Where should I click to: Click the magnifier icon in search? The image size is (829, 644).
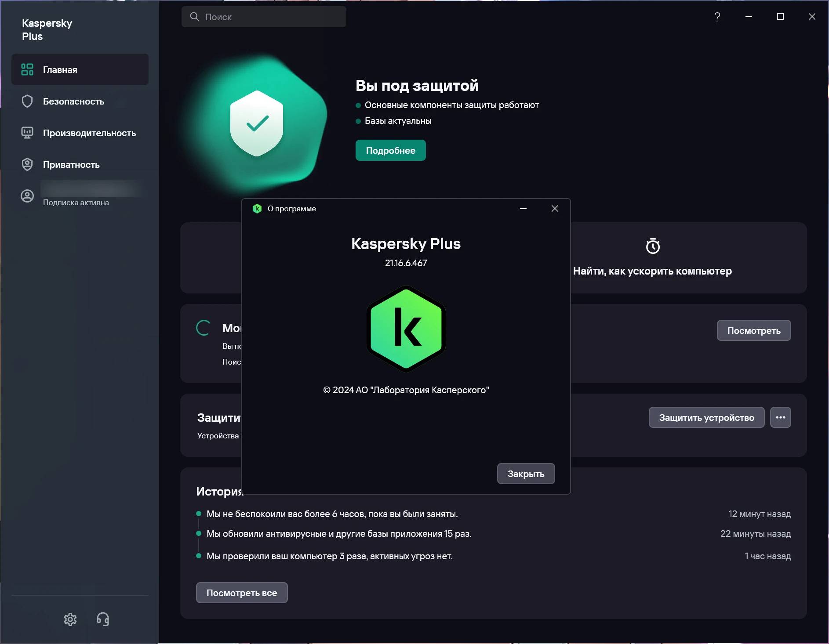coord(194,17)
